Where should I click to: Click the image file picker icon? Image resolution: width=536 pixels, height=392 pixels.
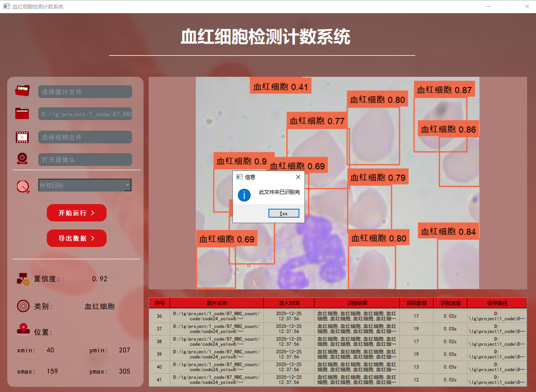[x=23, y=91]
